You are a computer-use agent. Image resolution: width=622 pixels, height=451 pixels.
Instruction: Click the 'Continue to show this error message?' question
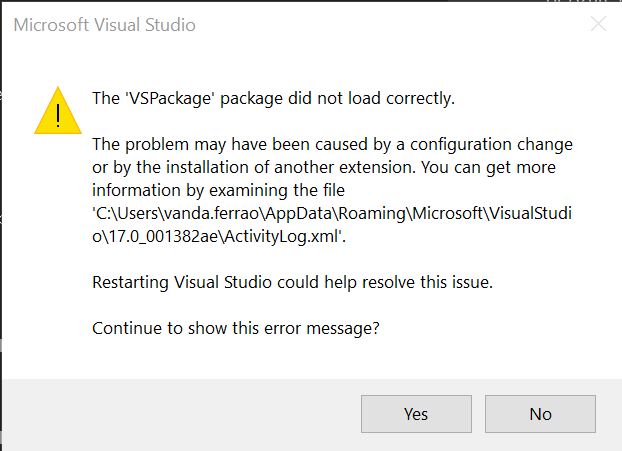point(235,328)
